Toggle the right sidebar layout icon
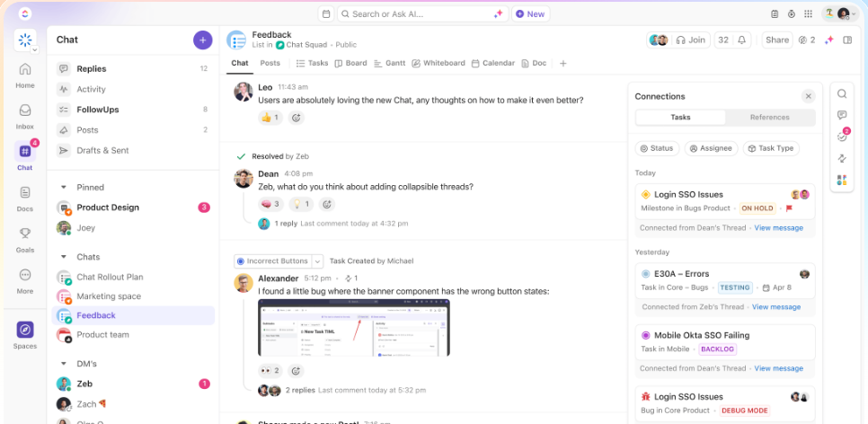The height and width of the screenshot is (424, 868). (x=847, y=40)
